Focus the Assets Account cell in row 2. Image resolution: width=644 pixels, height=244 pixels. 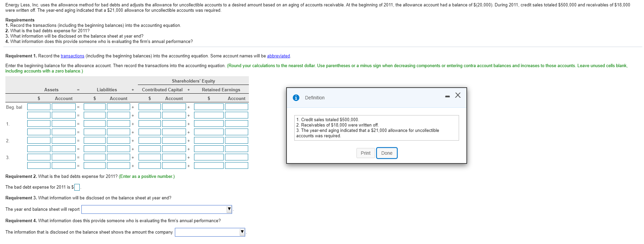(64, 140)
